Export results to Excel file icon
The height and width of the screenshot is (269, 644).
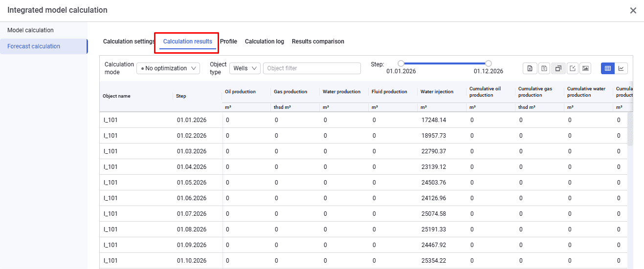[530, 68]
